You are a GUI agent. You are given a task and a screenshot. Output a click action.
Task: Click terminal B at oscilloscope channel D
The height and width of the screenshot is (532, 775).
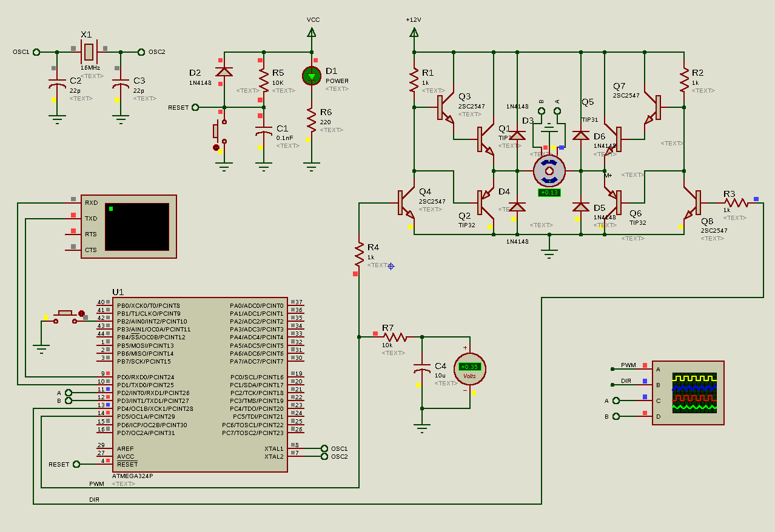pos(616,416)
